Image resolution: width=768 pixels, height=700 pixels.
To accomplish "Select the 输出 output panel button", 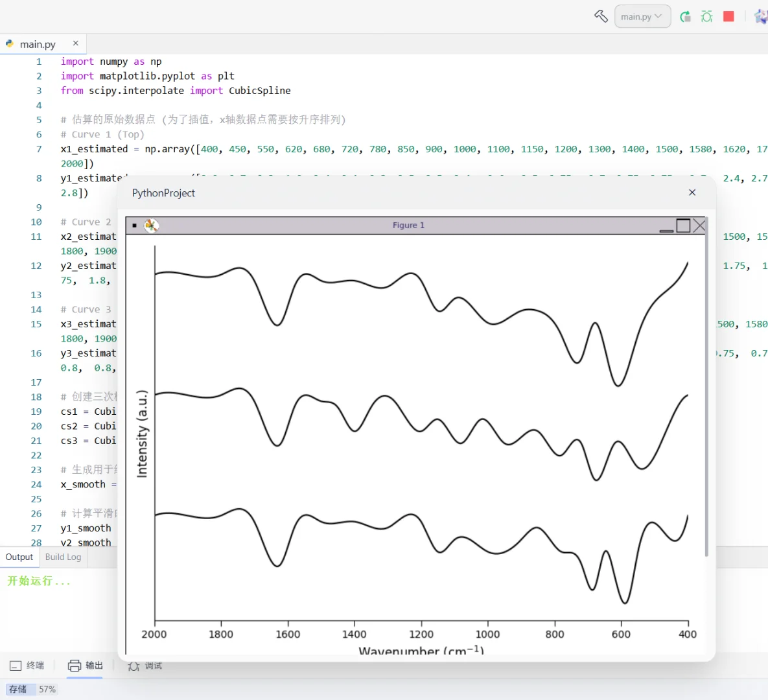I will pyautogui.click(x=86, y=666).
